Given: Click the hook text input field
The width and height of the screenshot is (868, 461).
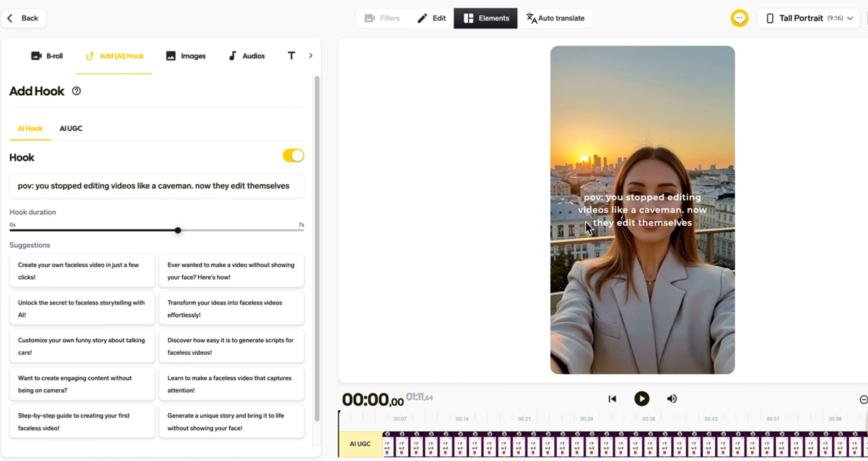Looking at the screenshot, I should pos(157,186).
